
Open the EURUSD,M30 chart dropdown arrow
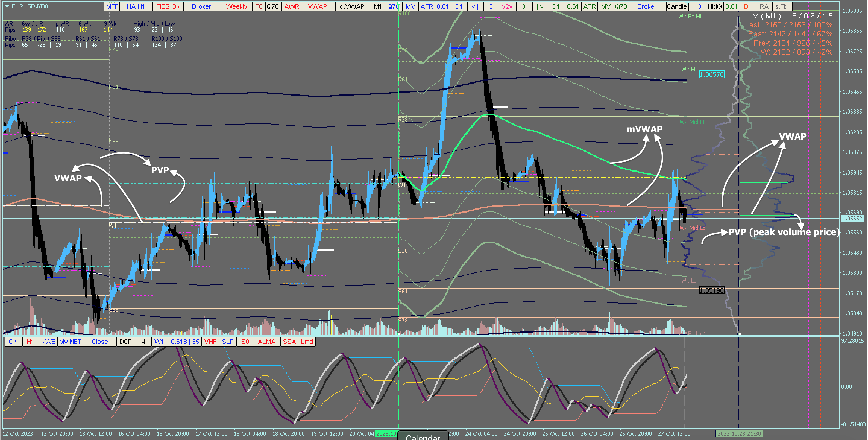6,6
